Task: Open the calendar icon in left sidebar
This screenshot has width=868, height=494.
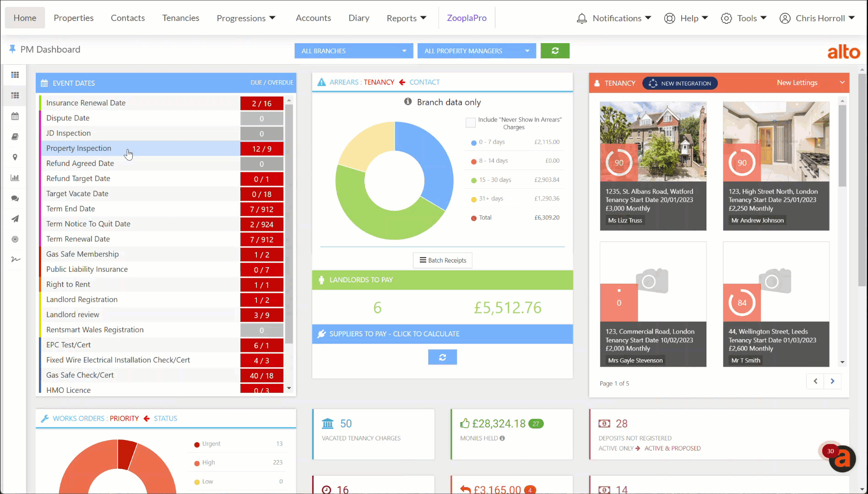Action: [15, 116]
